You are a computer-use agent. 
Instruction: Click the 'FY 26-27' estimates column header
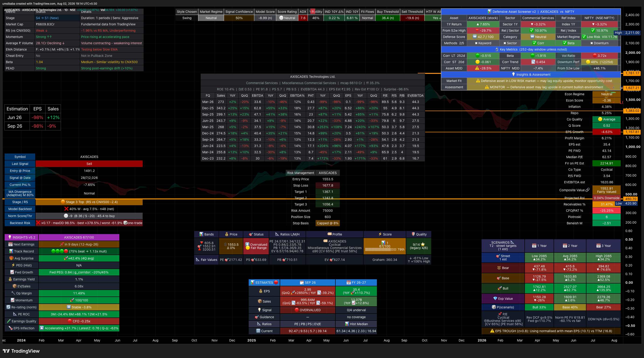[x=356, y=283]
